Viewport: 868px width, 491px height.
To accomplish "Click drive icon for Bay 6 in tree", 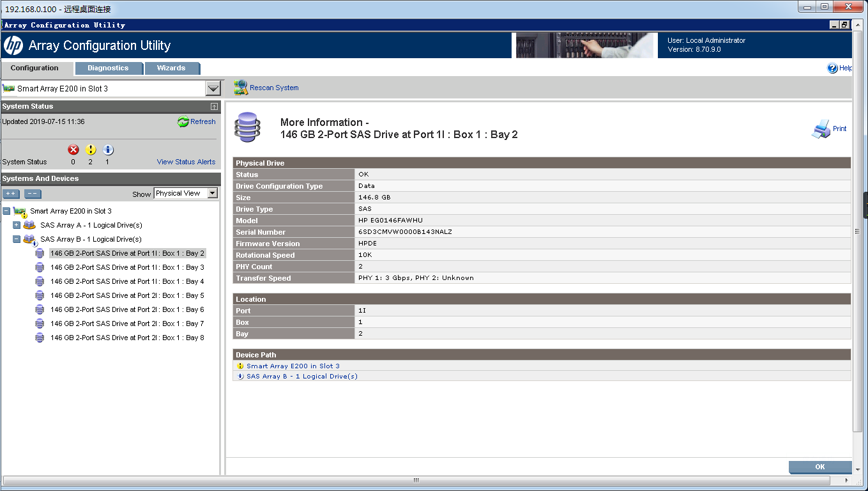I will [40, 309].
